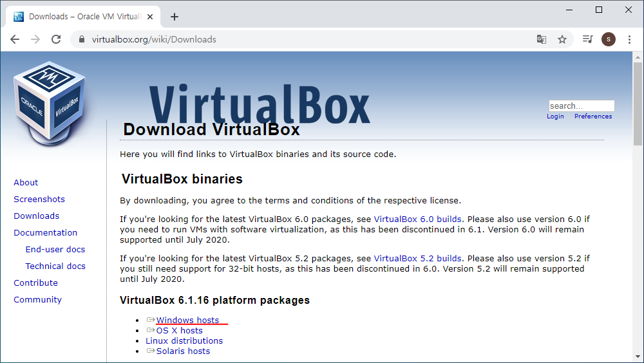Screen dimensions: 644x363
Task: Click the scrollbar down arrow
Action: pyautogui.click(x=638, y=357)
